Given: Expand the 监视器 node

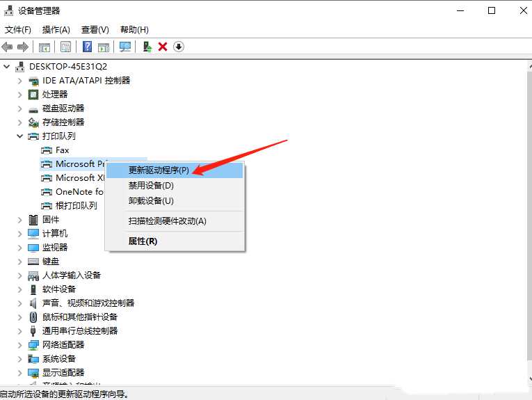Looking at the screenshot, I should pyautogui.click(x=20, y=248).
